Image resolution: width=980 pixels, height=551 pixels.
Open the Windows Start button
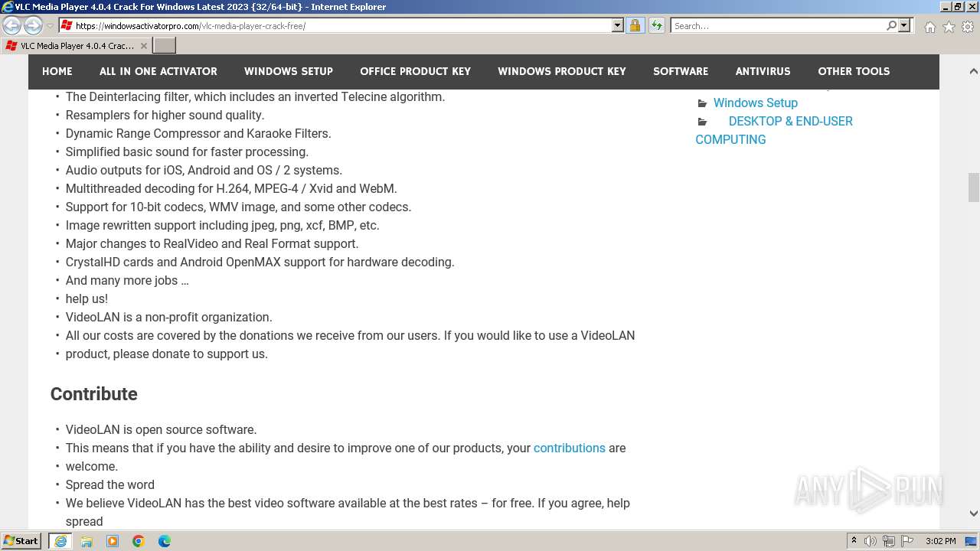point(21,541)
